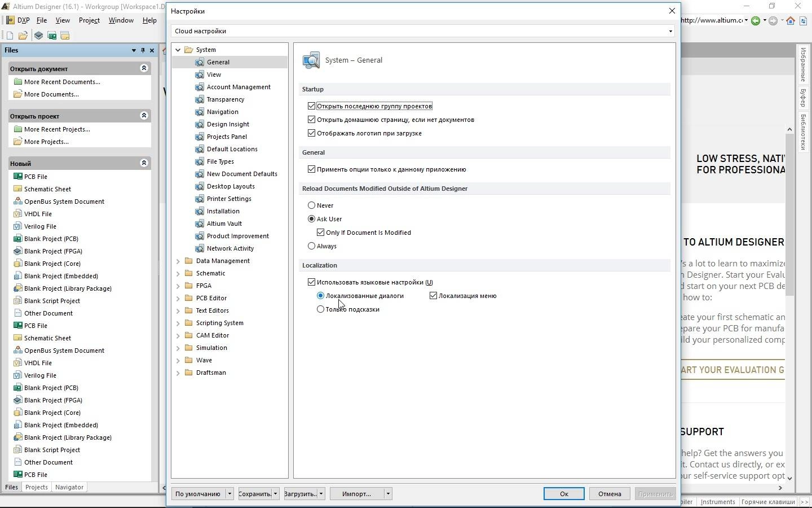Collapse the 'Открыть документ' section
812x508 pixels.
pyautogui.click(x=144, y=68)
